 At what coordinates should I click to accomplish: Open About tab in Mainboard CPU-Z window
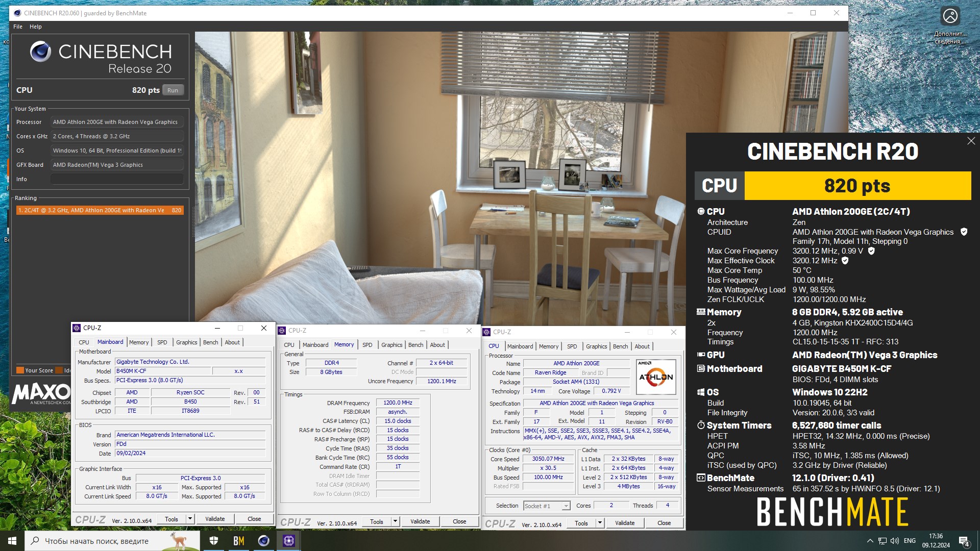click(x=232, y=342)
